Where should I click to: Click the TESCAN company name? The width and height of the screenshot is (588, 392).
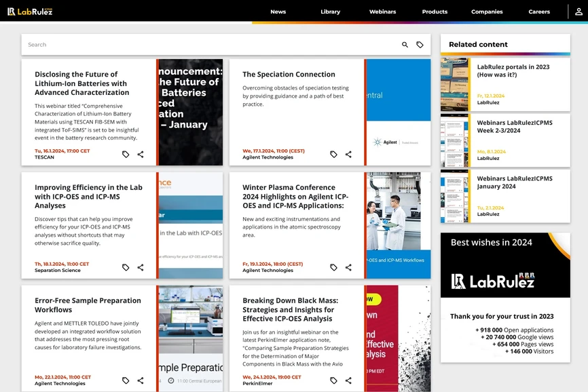44,157
